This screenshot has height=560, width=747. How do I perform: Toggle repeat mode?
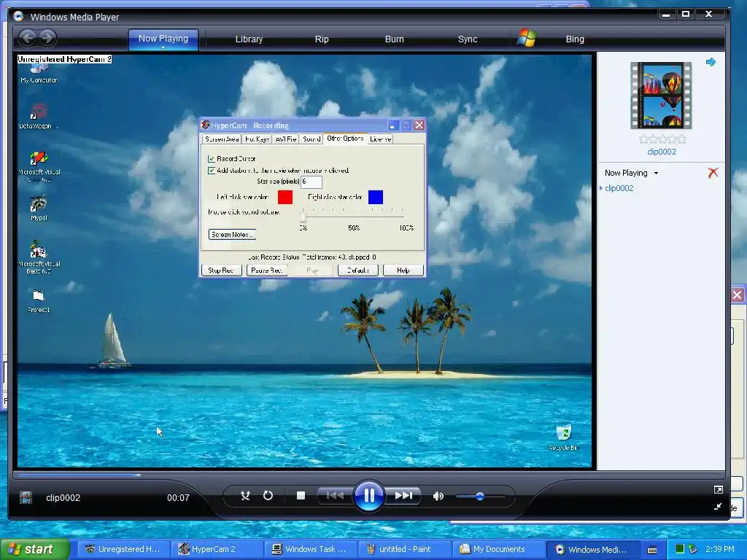pyautogui.click(x=268, y=496)
